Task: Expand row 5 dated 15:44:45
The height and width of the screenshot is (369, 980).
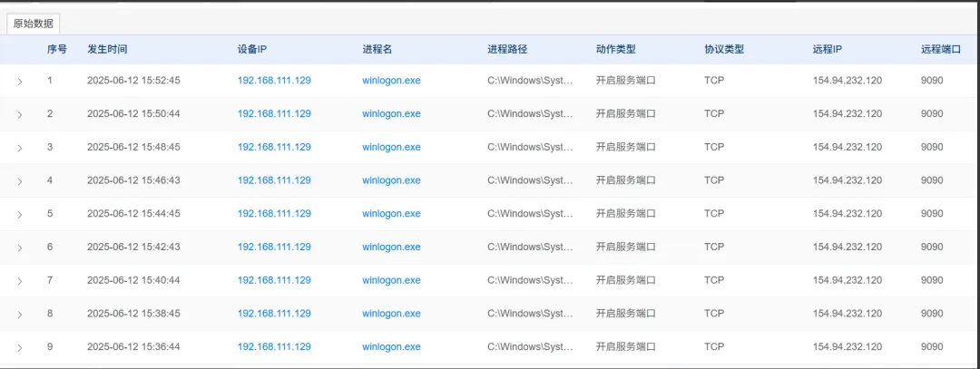Action: (20, 214)
